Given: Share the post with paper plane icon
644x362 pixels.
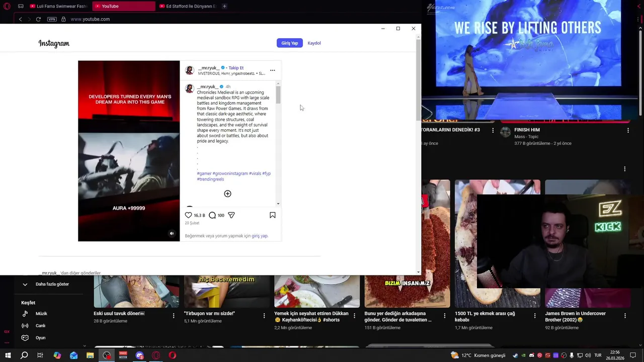Looking at the screenshot, I should click(231, 215).
